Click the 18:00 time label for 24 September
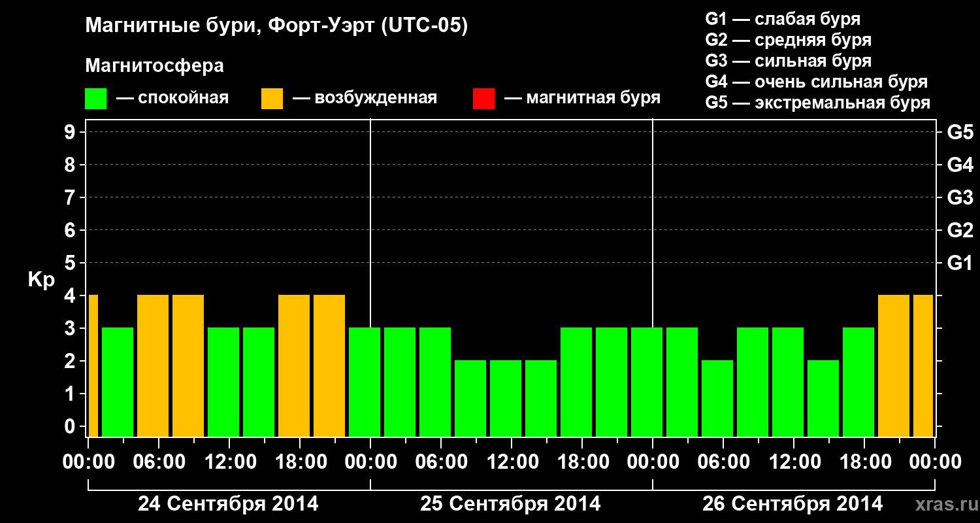The height and width of the screenshot is (523, 980). click(x=300, y=462)
